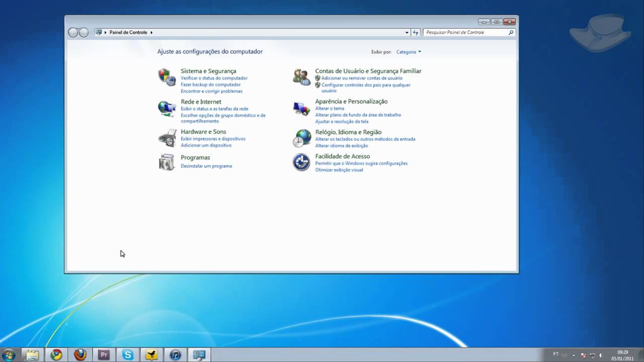Viewport: 644px width, 362px height.
Task: Open Windows Explorer from the taskbar
Action: 32,355
